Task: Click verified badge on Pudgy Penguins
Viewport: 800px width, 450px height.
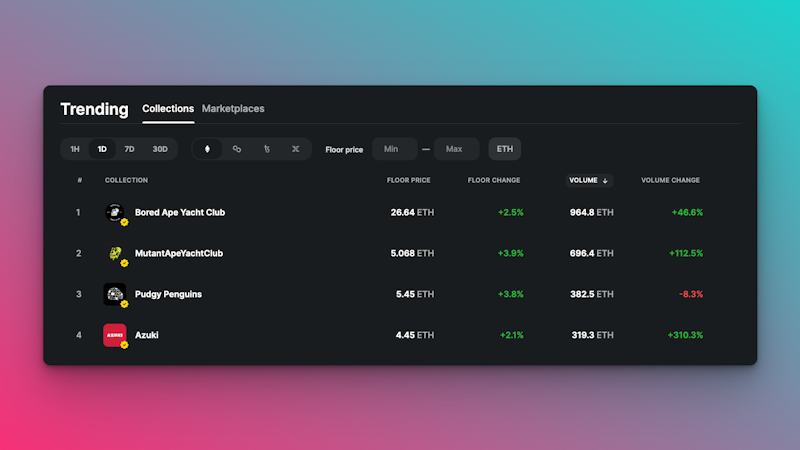Action: tap(124, 304)
